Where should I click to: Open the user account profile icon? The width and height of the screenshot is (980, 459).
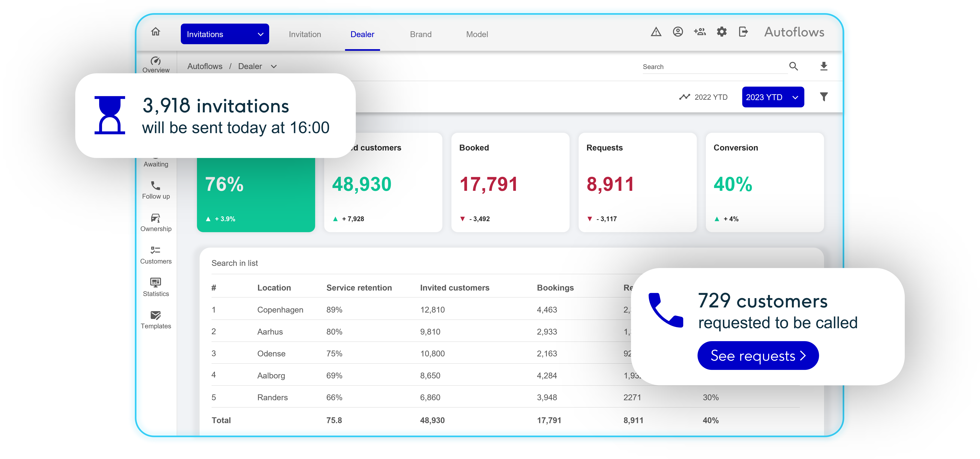pos(678,32)
